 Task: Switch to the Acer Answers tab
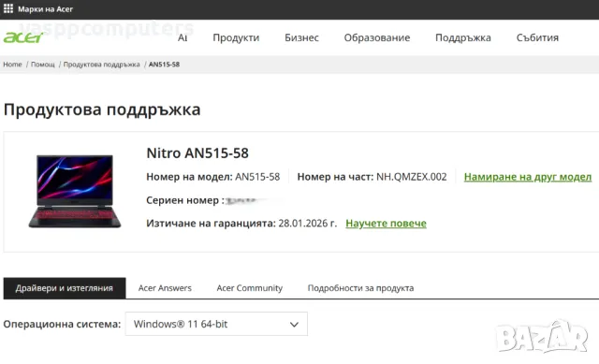165,288
